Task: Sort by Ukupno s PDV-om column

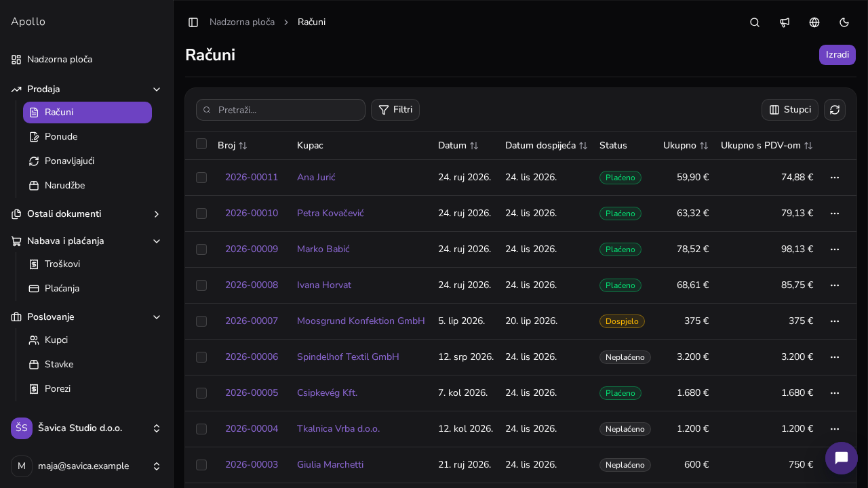Action: point(767,146)
